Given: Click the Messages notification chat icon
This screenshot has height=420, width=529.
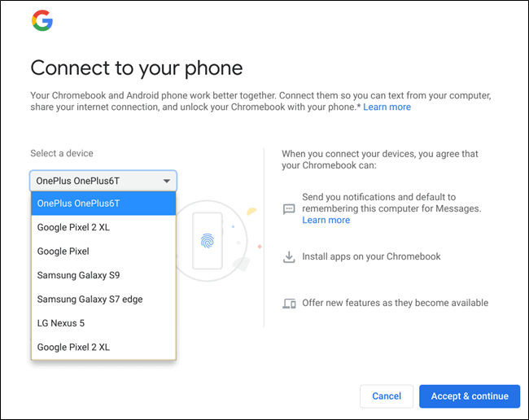Looking at the screenshot, I should coord(289,209).
